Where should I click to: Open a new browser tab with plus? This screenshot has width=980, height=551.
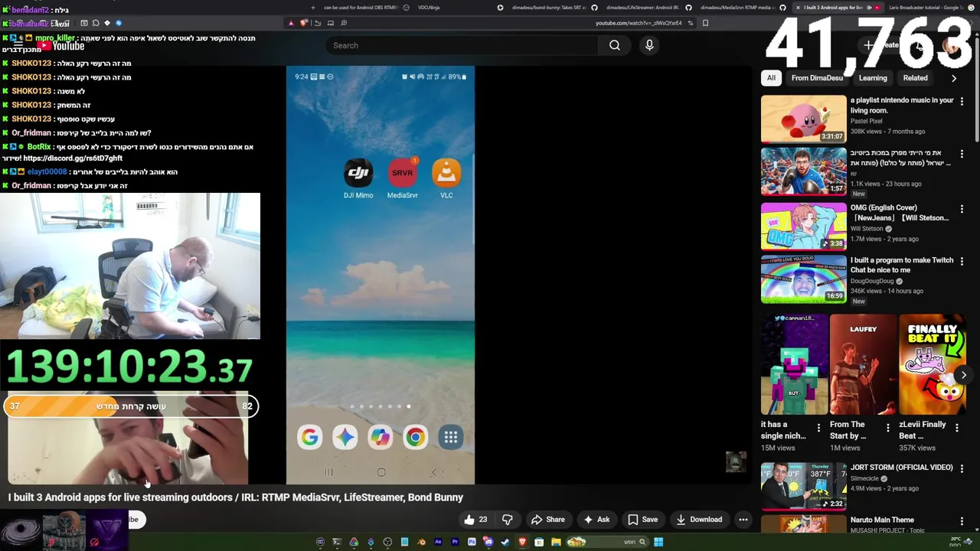[x=313, y=8]
